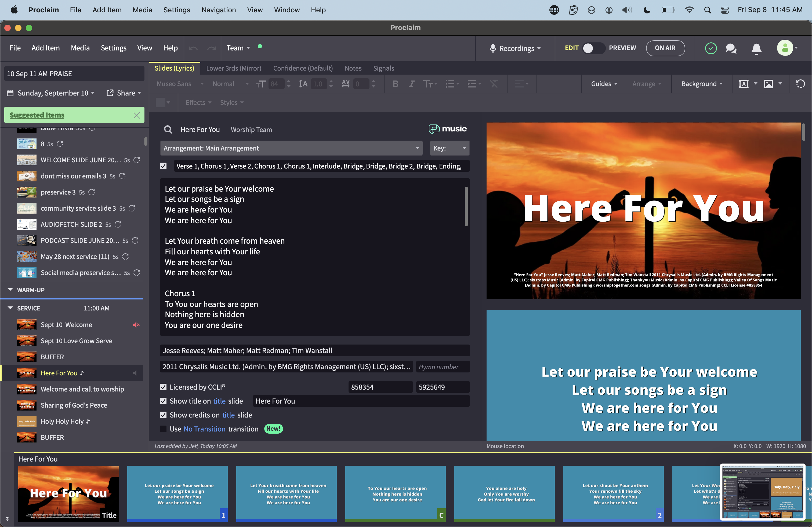Click the refresh icon beside preservice 3
Image resolution: width=812 pixels, height=527 pixels.
coord(92,192)
